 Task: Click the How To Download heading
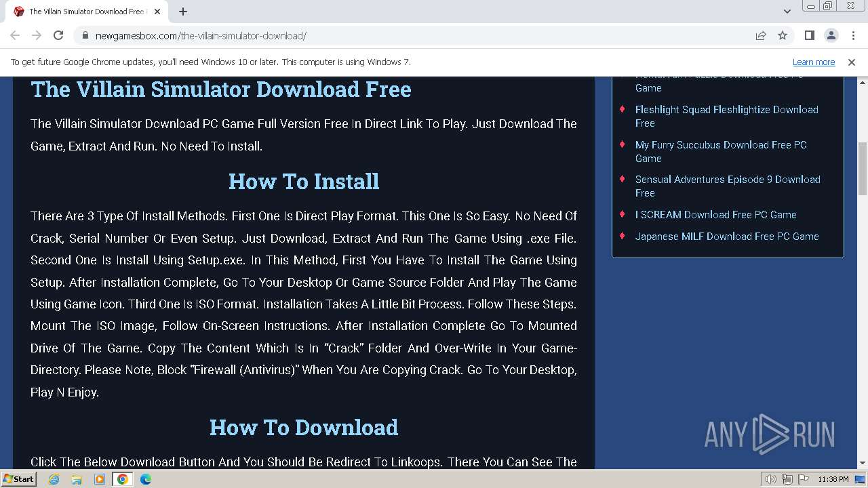[x=304, y=427]
